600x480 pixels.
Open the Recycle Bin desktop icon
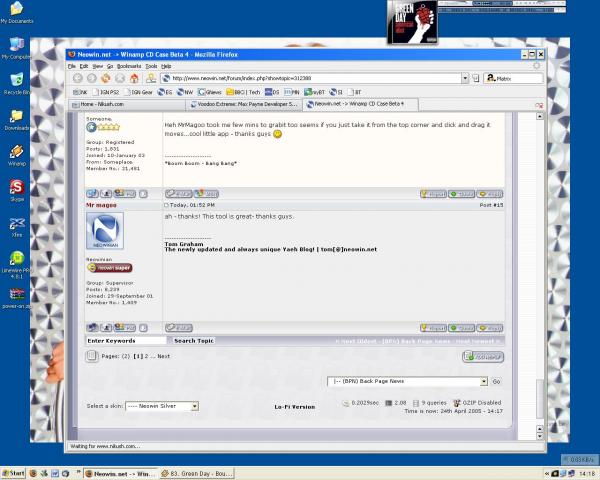coord(16,84)
